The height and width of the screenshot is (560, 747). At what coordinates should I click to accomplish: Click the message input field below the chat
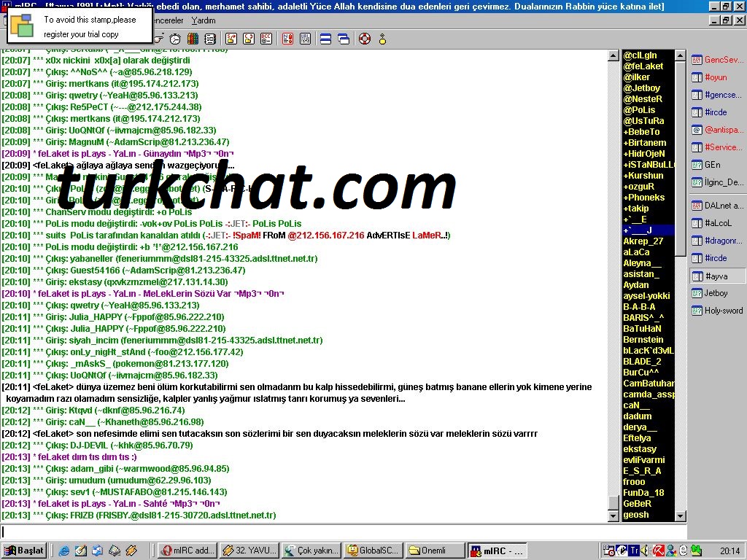click(x=344, y=532)
